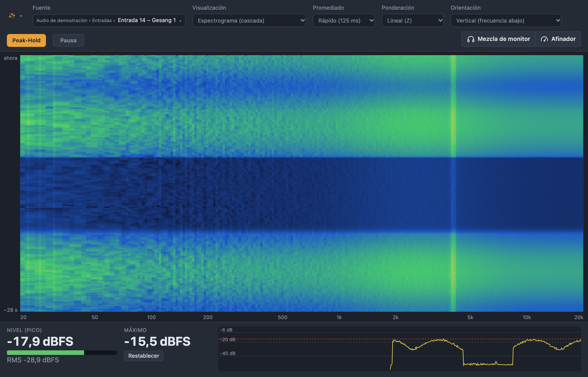
Task: Click the 1k frequency axis label
Action: pos(339,317)
